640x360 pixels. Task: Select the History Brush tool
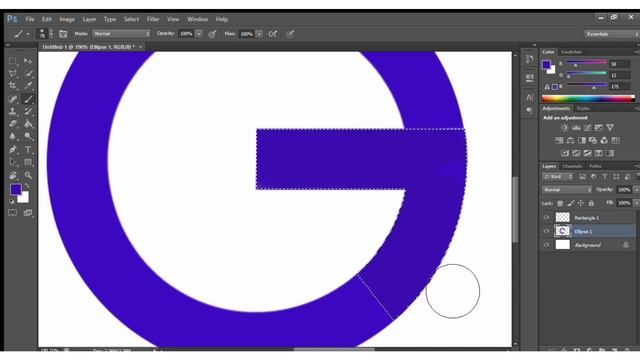click(x=28, y=111)
